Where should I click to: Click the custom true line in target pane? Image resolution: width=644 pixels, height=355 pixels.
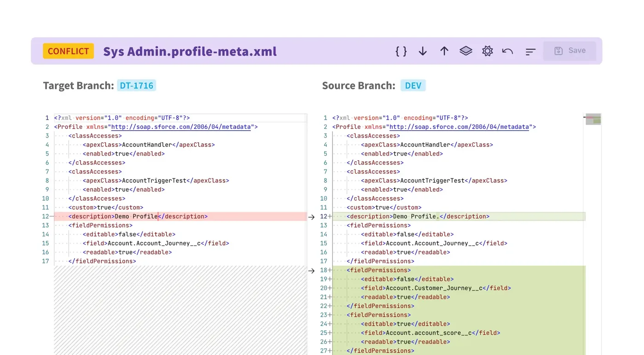click(x=106, y=208)
